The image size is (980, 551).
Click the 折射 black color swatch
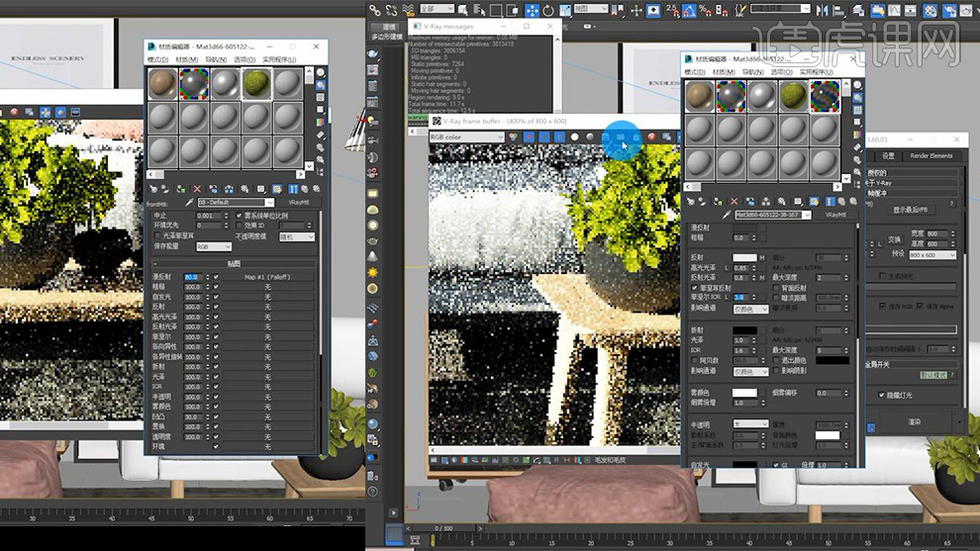coord(744,329)
